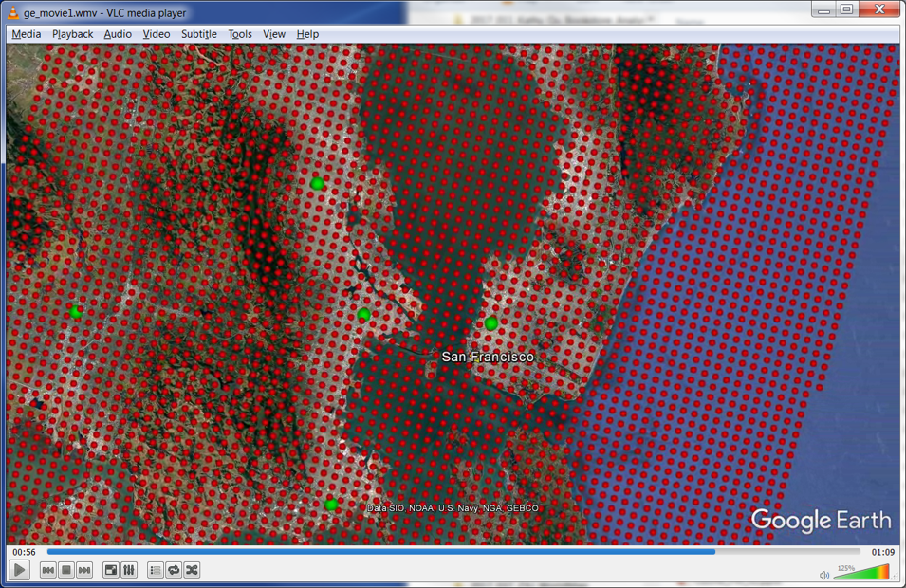The width and height of the screenshot is (906, 588).
Task: Open the Tools menu
Action: pos(240,34)
